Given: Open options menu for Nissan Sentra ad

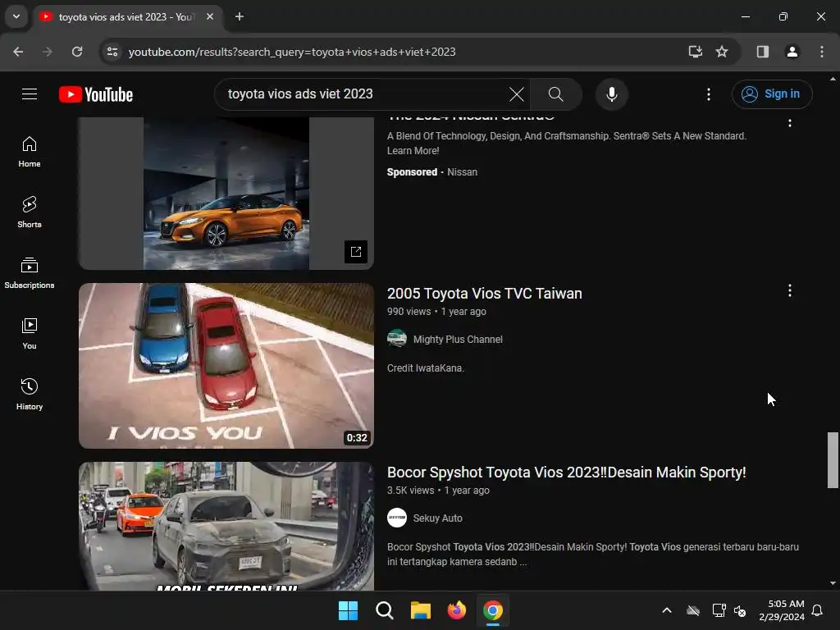Looking at the screenshot, I should click(790, 123).
